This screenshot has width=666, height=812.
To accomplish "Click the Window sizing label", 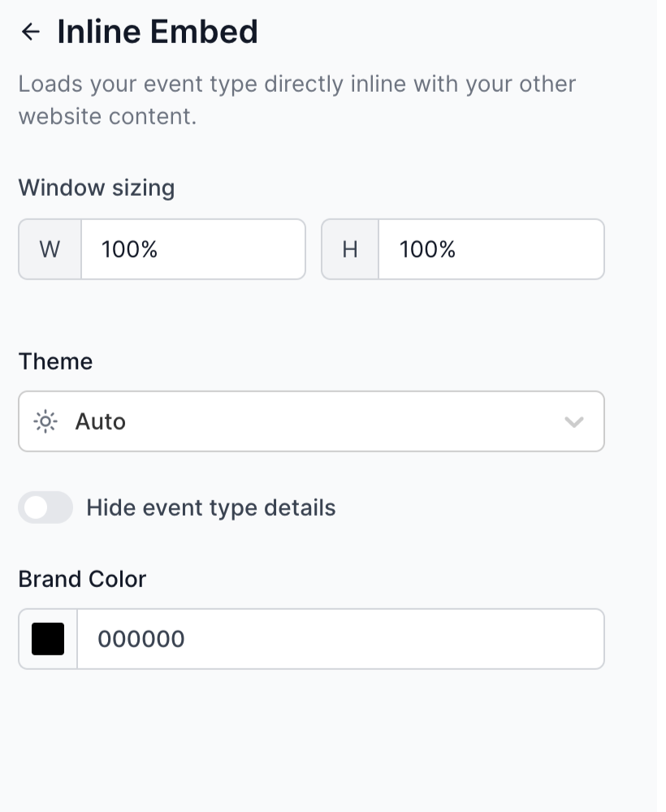I will tap(96, 188).
